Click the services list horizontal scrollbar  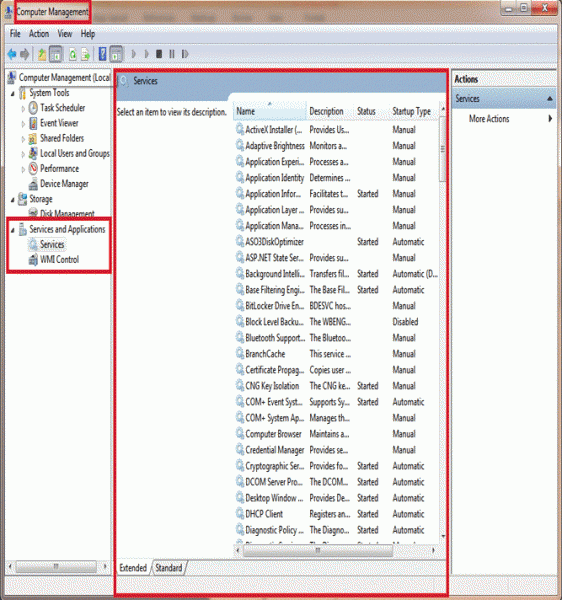click(318, 551)
